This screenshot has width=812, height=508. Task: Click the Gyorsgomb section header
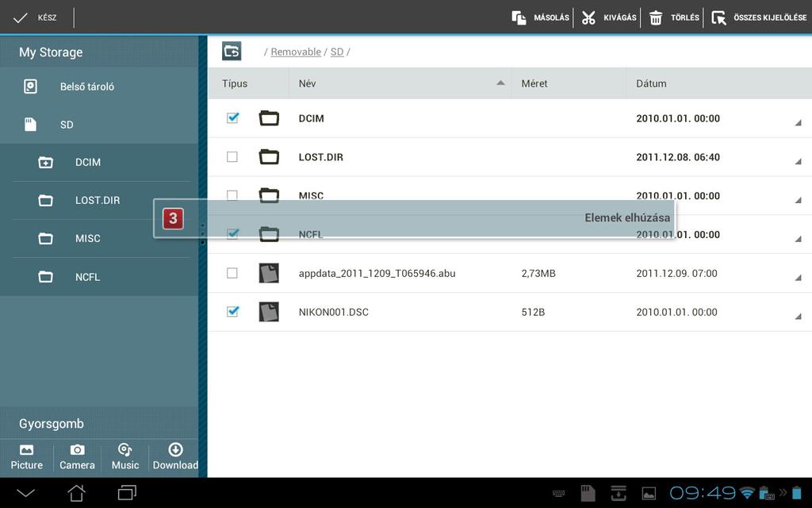pyautogui.click(x=52, y=424)
